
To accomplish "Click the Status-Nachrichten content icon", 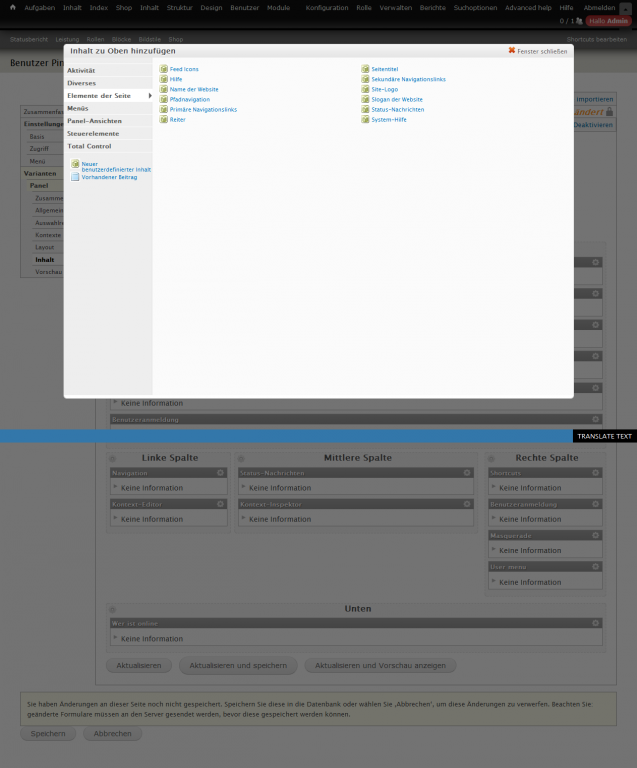I will pyautogui.click(x=364, y=109).
